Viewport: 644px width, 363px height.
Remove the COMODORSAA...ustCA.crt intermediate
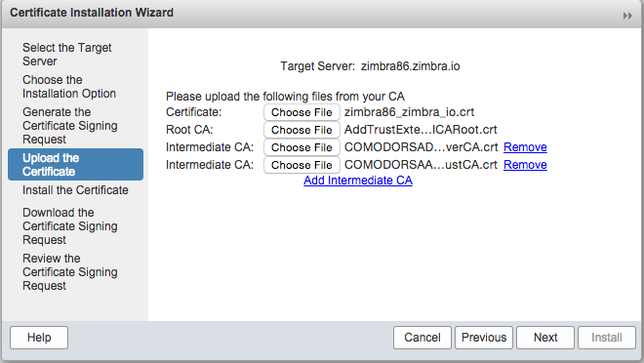point(525,165)
